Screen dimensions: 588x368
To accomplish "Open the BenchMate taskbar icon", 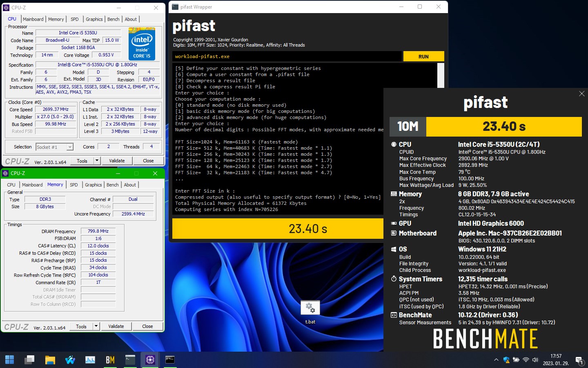I will tap(110, 360).
